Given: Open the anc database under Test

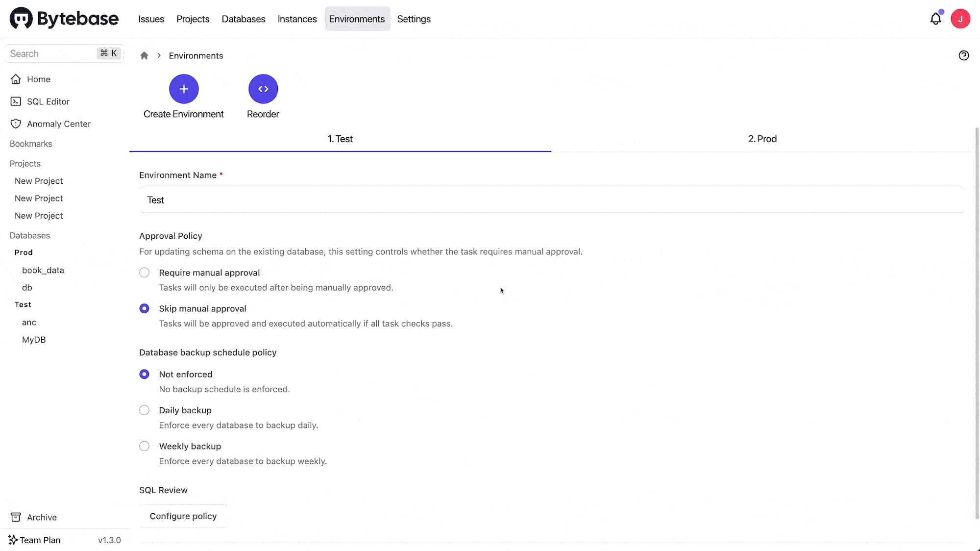Looking at the screenshot, I should coord(29,322).
